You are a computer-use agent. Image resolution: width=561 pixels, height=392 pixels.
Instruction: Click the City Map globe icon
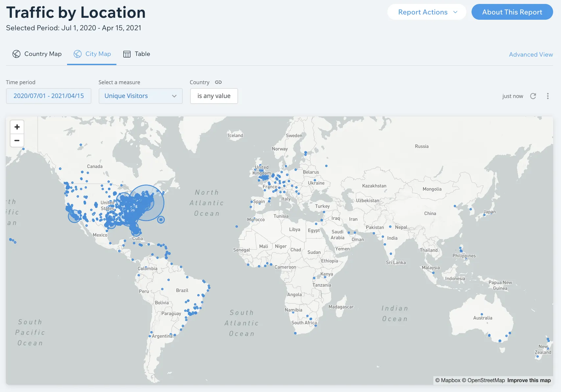pyautogui.click(x=78, y=54)
